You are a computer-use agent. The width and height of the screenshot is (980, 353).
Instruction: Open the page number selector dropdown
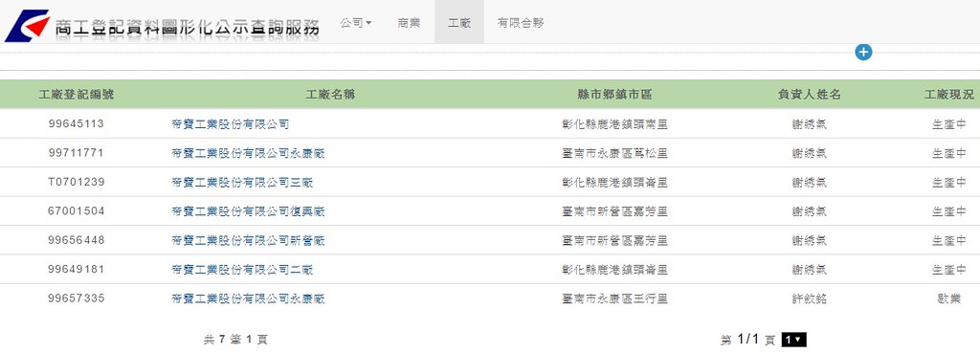pos(793,340)
